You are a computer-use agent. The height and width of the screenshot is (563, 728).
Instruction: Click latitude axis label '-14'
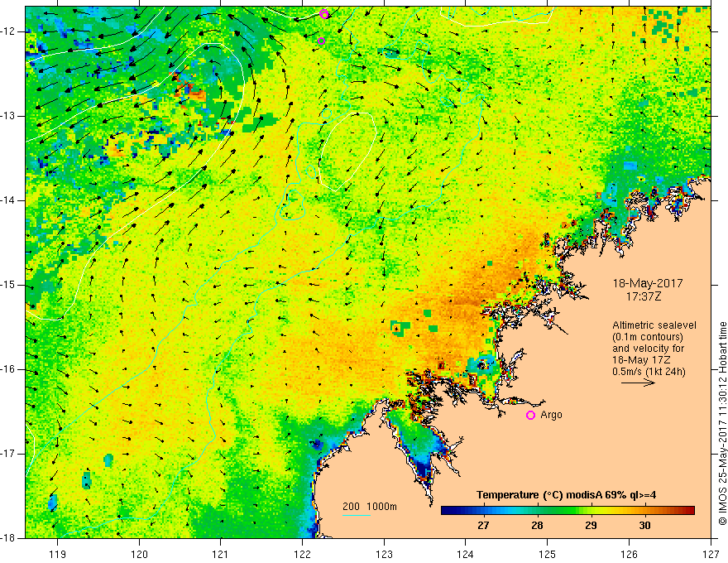(x=8, y=200)
